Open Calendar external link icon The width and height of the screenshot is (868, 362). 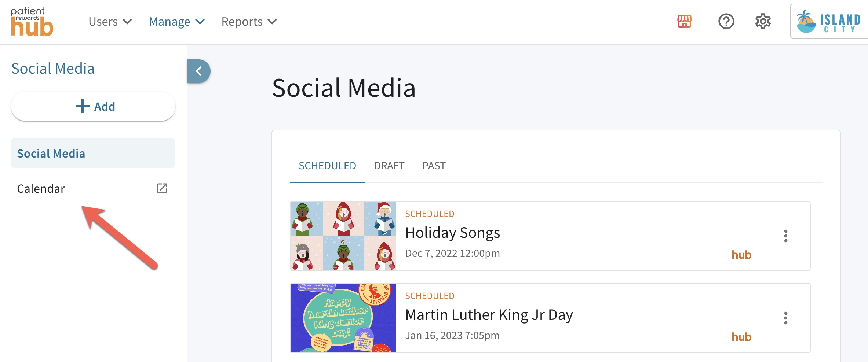[x=162, y=188]
